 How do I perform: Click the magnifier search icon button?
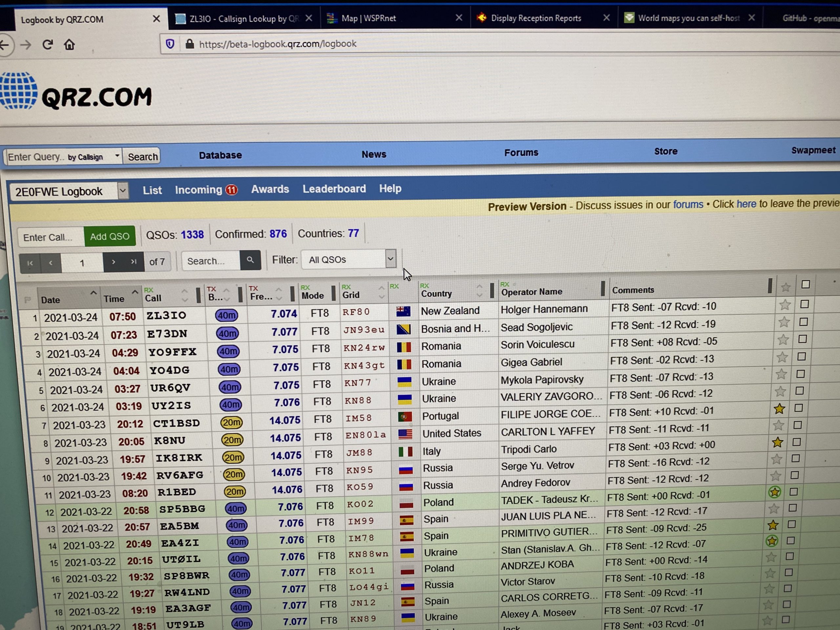[x=250, y=260]
